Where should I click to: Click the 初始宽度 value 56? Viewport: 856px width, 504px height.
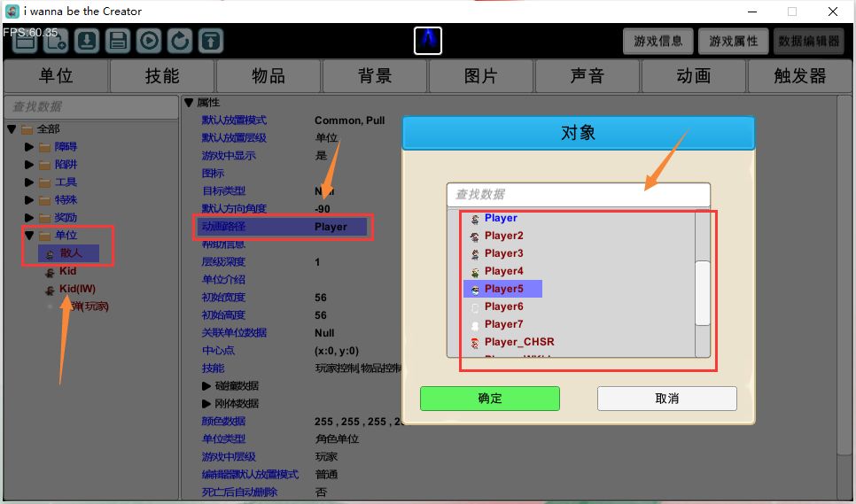(x=321, y=298)
